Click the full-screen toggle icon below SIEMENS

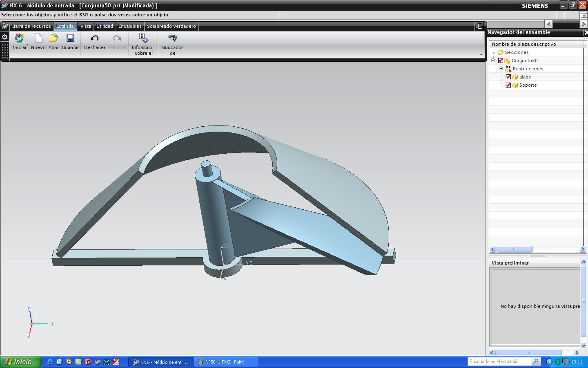coord(584,15)
